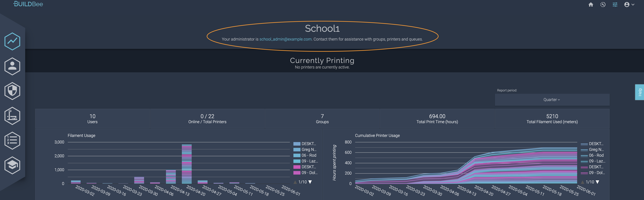The width and height of the screenshot is (644, 200).
Task: Click Total Print Time (hours) card
Action: tap(437, 119)
